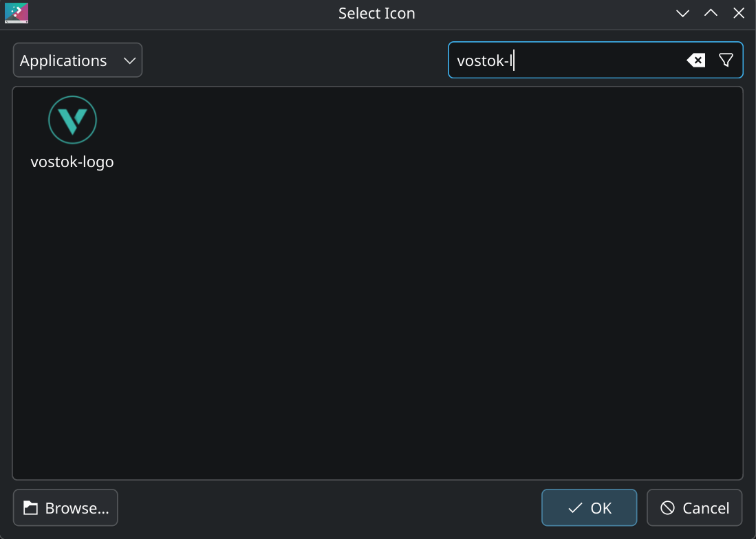
Task: Place the cursor in the "vostok-l" search text
Action: 484,60
